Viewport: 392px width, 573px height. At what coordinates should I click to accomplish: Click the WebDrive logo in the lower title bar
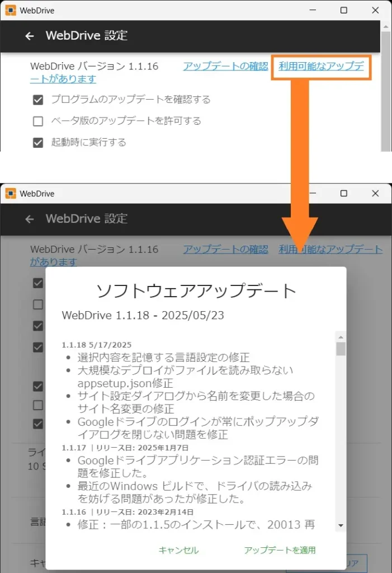pos(11,194)
